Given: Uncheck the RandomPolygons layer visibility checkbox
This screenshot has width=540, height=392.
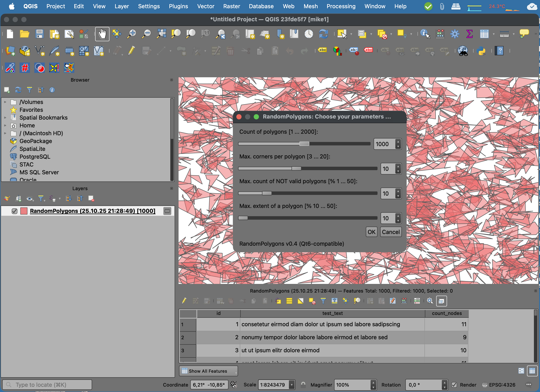Looking at the screenshot, I should click(x=15, y=211).
